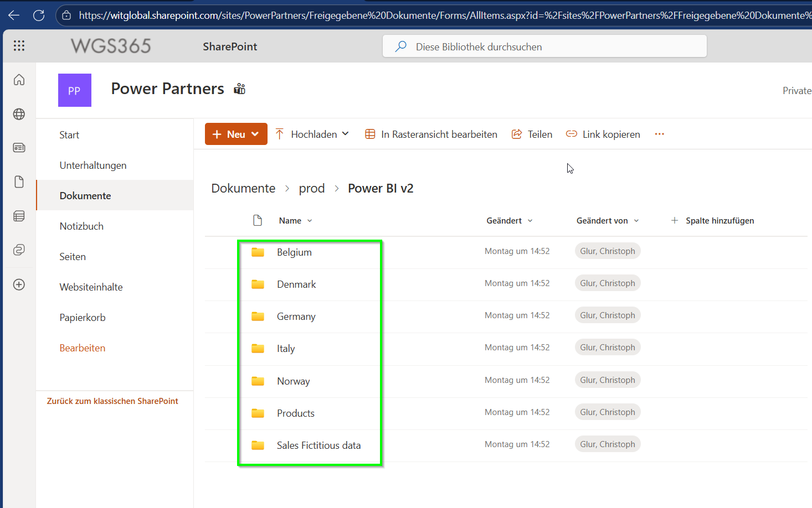Click the file icon in left rail

pos(19,182)
